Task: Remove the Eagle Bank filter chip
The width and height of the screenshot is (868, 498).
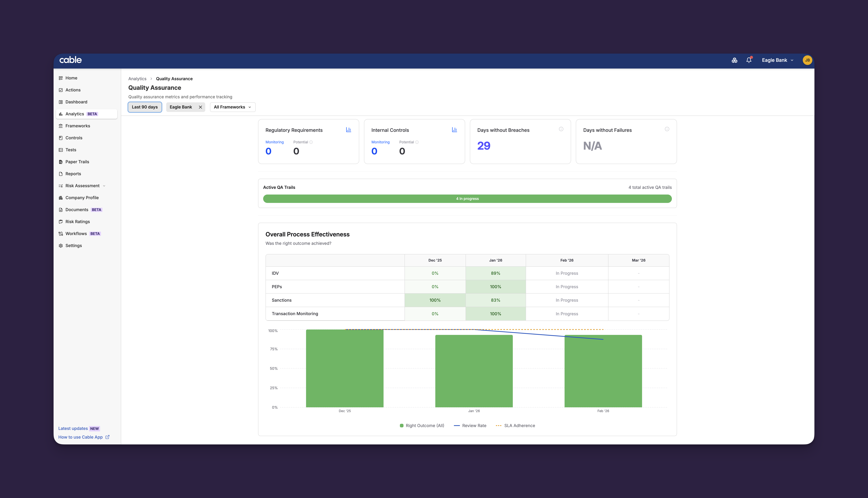Action: pyautogui.click(x=200, y=107)
